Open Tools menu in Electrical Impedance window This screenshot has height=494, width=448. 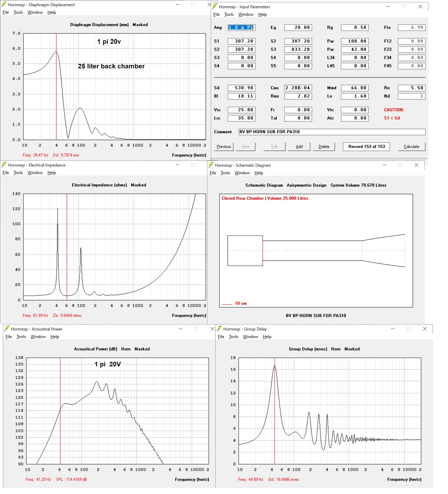[18, 173]
